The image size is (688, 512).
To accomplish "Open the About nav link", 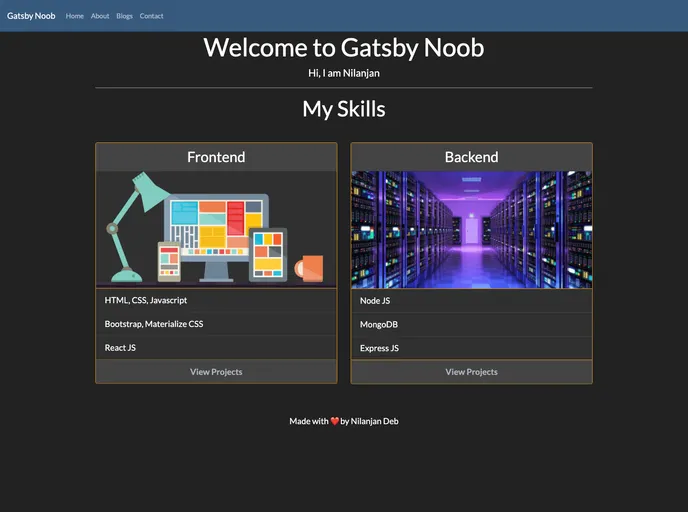I will (100, 16).
